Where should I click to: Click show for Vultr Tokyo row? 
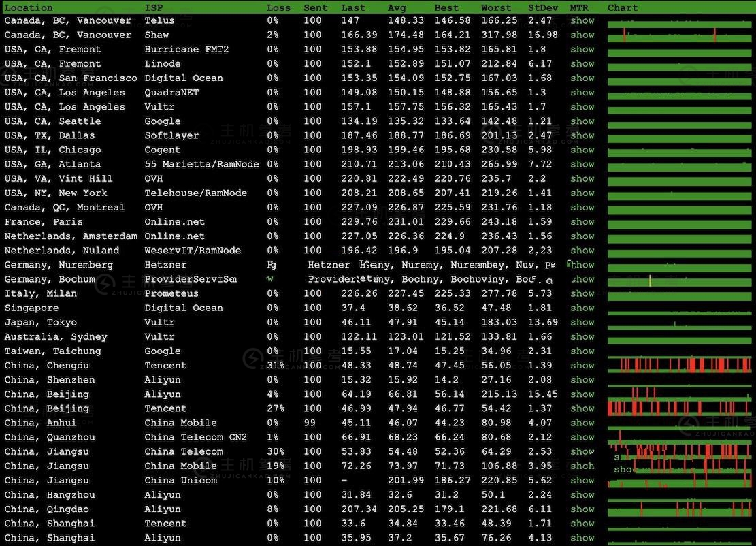[582, 322]
